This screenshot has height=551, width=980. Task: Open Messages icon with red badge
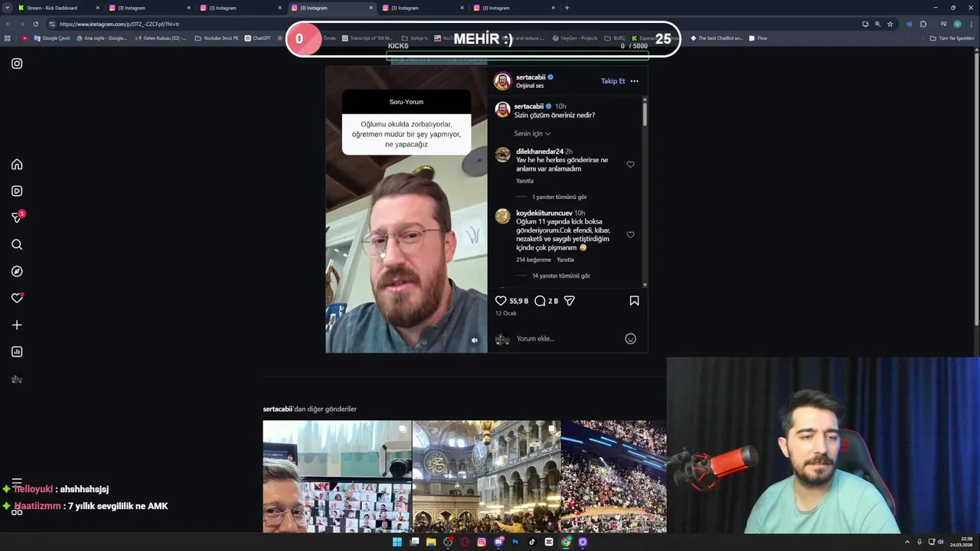click(18, 217)
